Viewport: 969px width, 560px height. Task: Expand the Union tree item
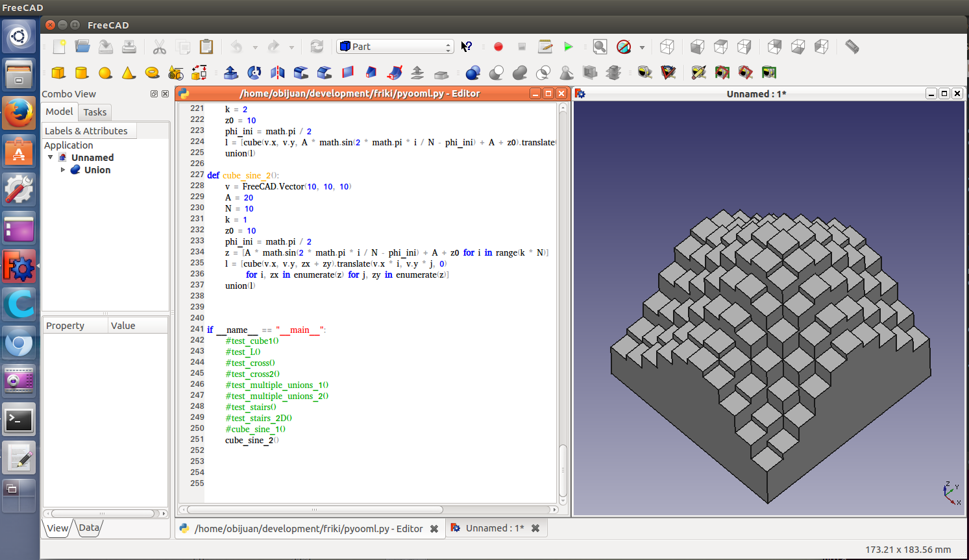pos(63,170)
